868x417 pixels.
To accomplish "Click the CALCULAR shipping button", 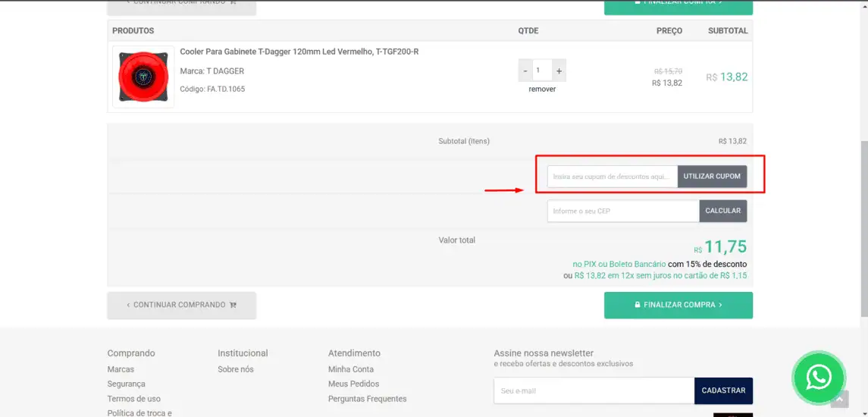I will coord(723,211).
